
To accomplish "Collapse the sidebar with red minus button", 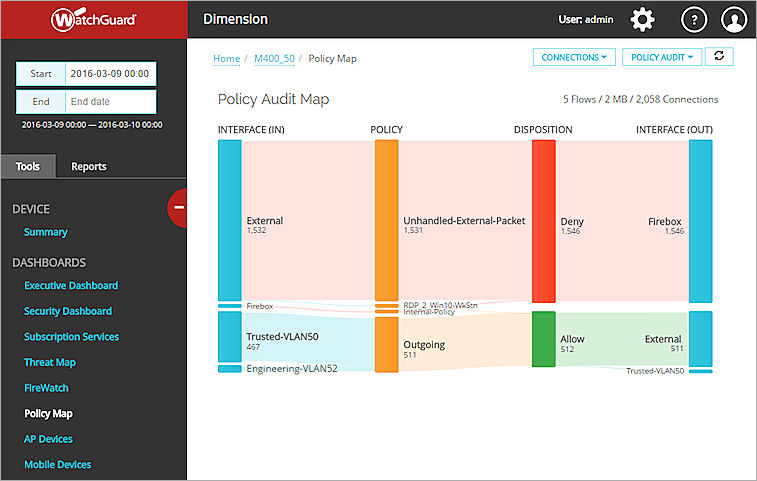I will pyautogui.click(x=179, y=207).
